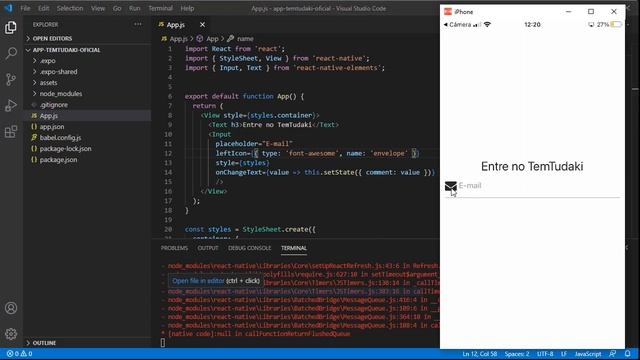Click LF end-of-line setting
The image size is (640, 360).
(x=564, y=354)
